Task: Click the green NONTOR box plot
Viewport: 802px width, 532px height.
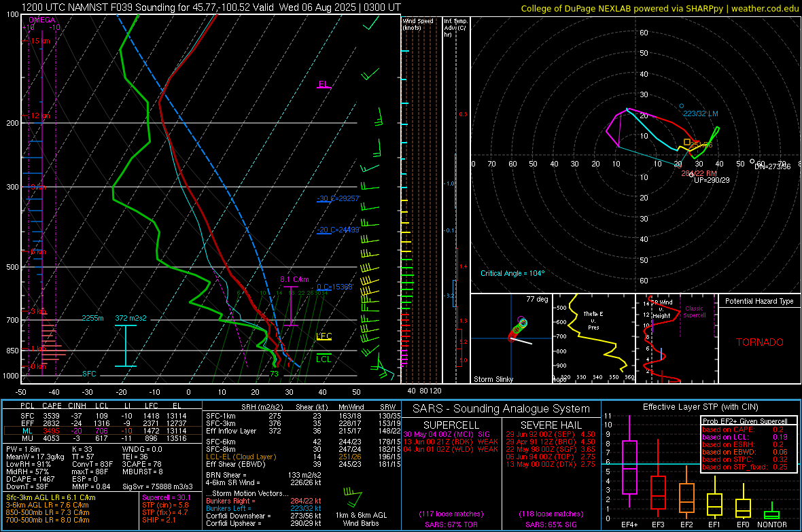Action: click(772, 512)
